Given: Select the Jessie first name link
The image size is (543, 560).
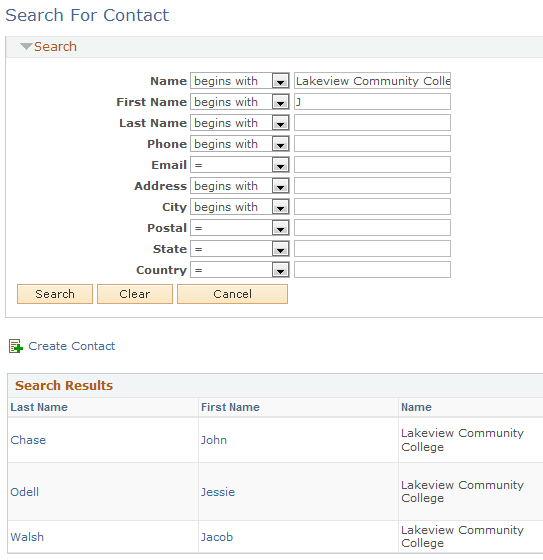Looking at the screenshot, I should coord(218,492).
